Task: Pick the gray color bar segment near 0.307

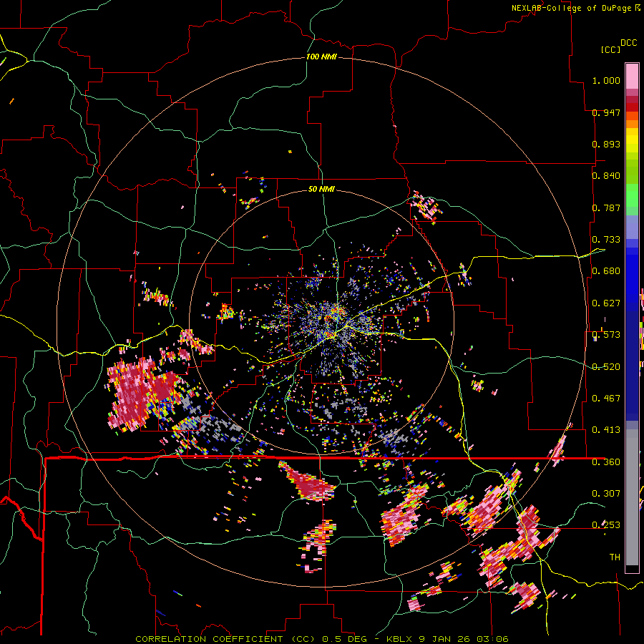Action: pos(632,497)
